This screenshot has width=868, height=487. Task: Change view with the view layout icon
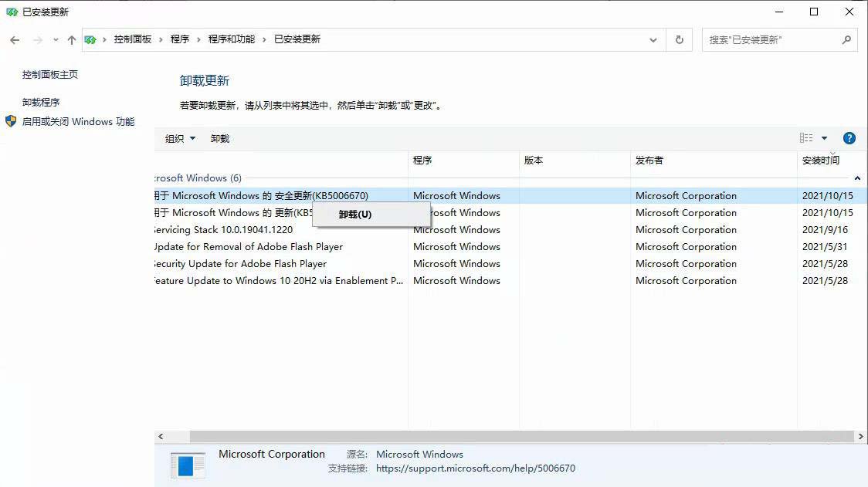coord(806,138)
